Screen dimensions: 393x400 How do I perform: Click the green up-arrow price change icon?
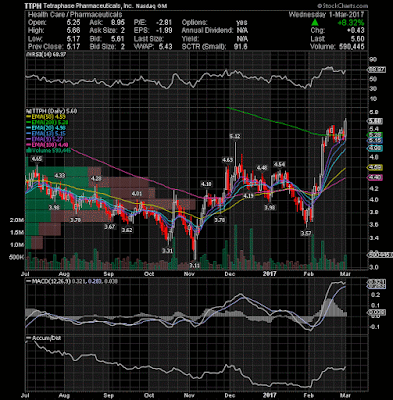click(x=315, y=23)
